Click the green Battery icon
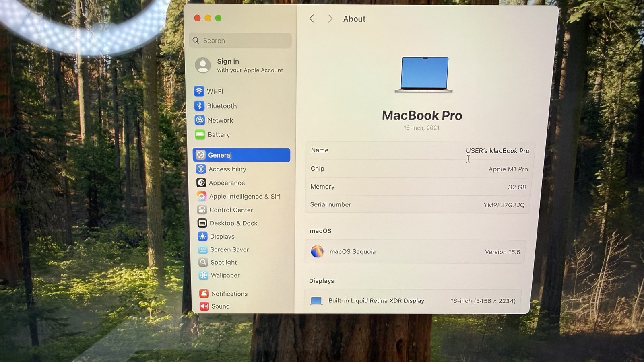Screen dimensions: 644x362 [200, 134]
